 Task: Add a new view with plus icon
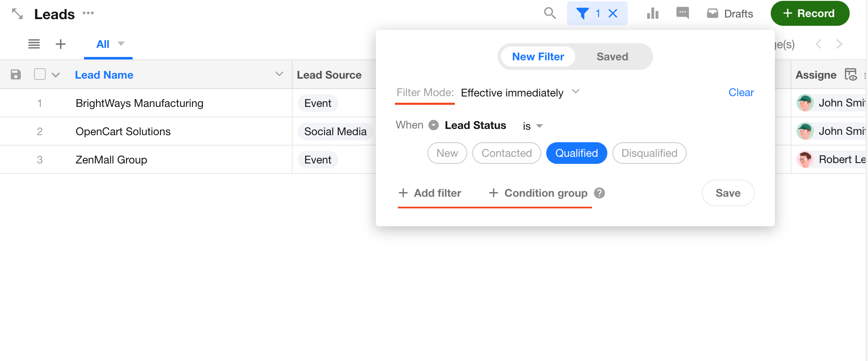61,44
